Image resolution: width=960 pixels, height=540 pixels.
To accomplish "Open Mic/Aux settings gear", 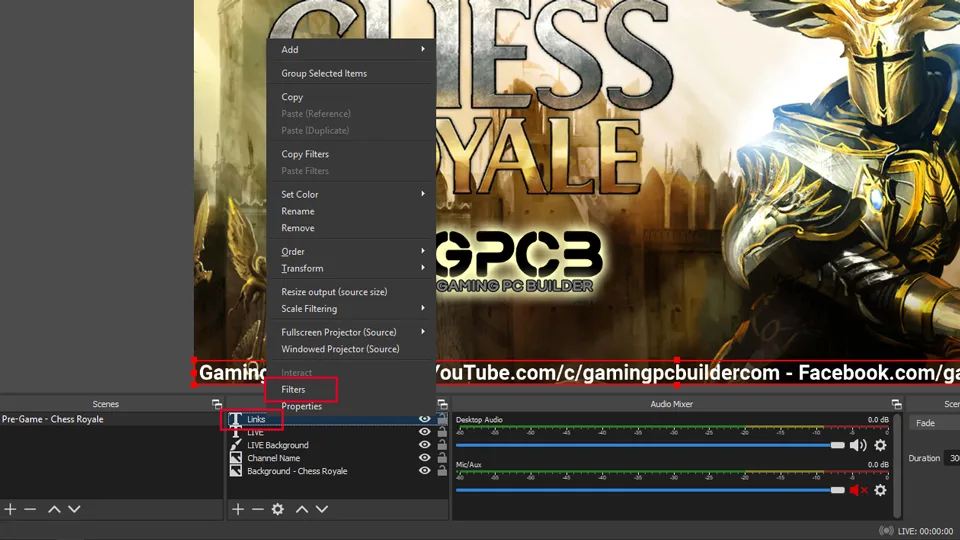I will click(x=880, y=490).
